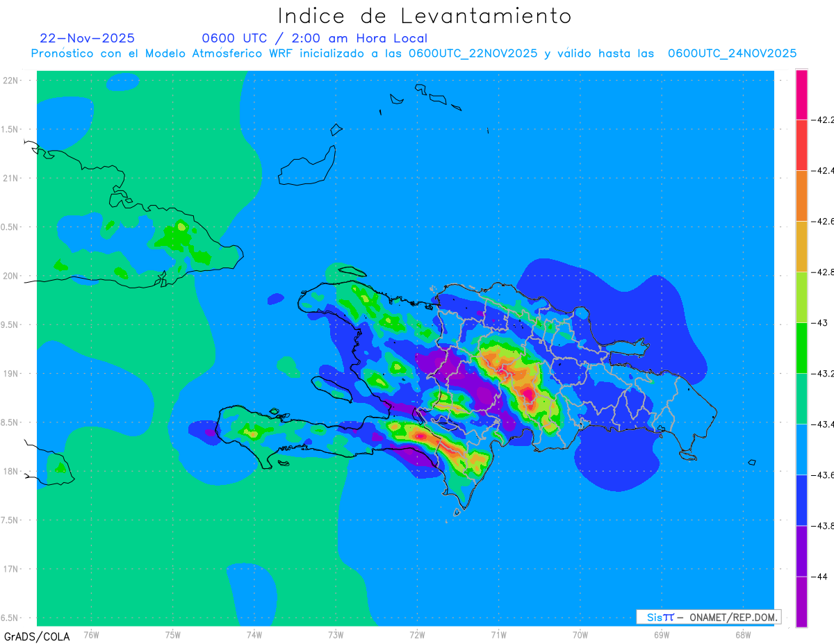This screenshot has width=834, height=644.
Task: Click longitude label '70W'
Action: pos(580,634)
